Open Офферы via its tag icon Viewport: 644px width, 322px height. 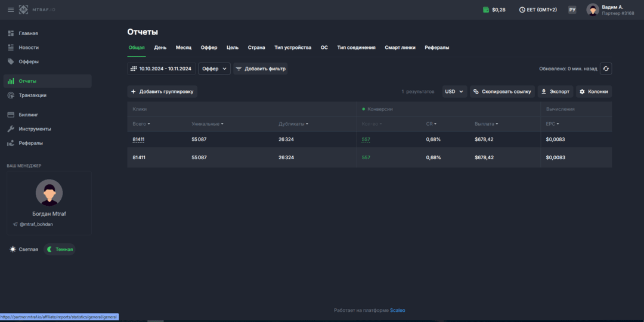tap(11, 61)
